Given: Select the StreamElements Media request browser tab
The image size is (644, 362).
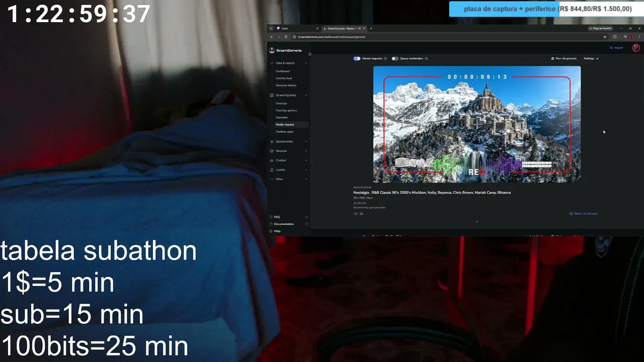Looking at the screenshot, I should click(344, 28).
